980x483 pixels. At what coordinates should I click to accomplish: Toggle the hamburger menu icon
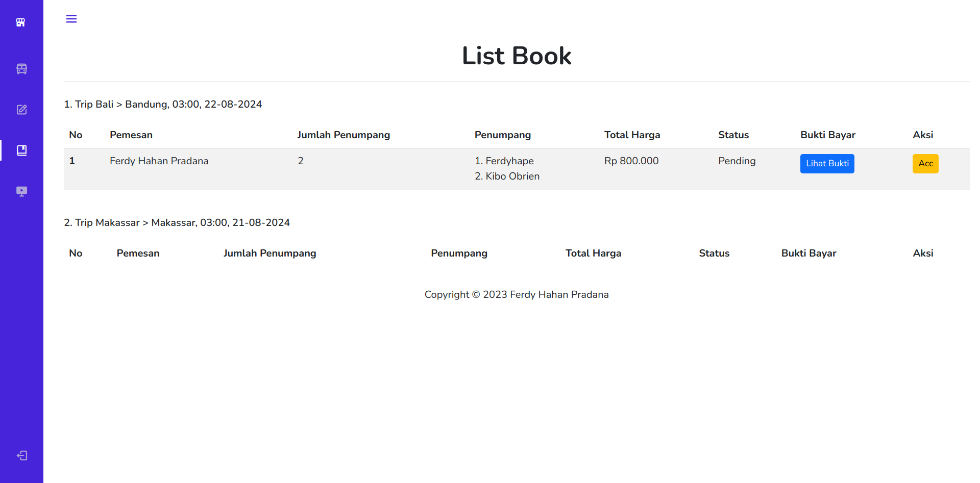71,19
